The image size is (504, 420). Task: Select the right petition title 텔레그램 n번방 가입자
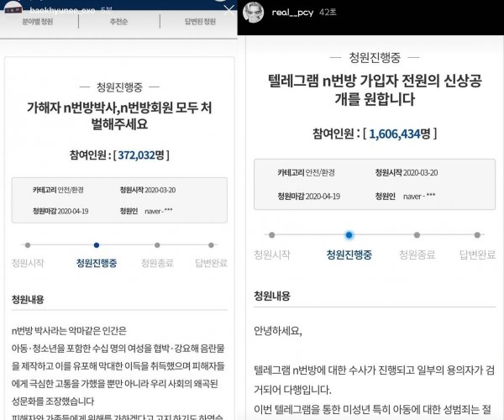(x=375, y=90)
